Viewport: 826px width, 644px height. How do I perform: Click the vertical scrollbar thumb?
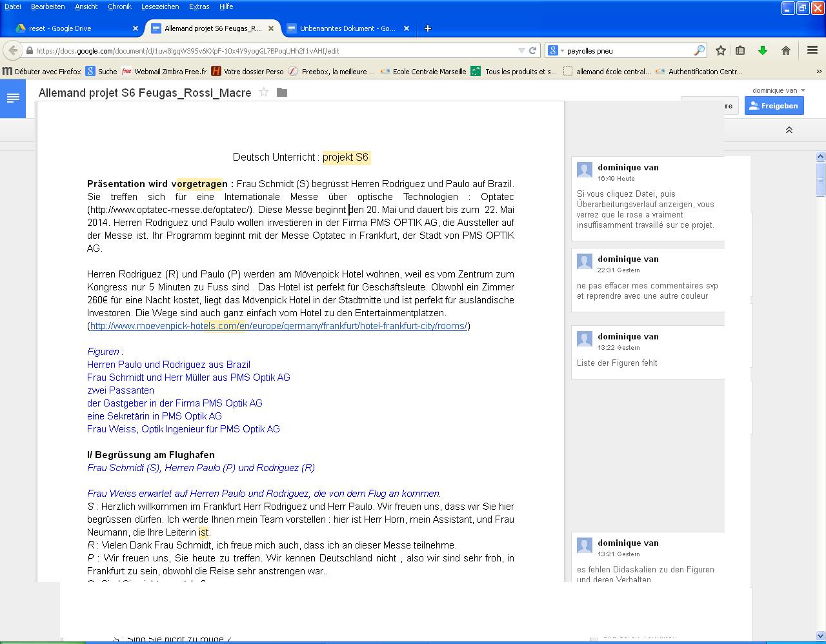[x=820, y=178]
